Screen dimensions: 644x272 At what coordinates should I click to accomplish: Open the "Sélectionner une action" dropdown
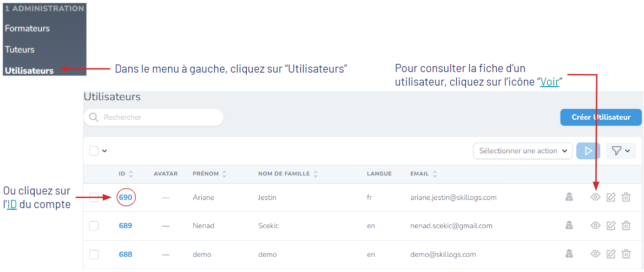coord(523,151)
